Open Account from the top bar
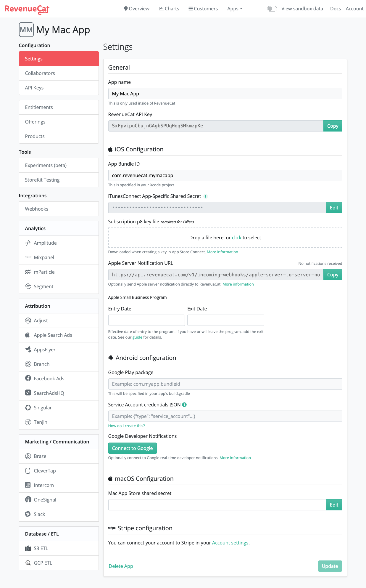 (354, 9)
